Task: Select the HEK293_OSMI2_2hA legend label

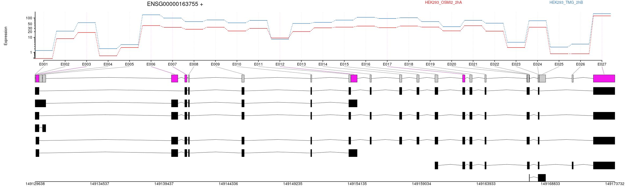Action: 443,2
